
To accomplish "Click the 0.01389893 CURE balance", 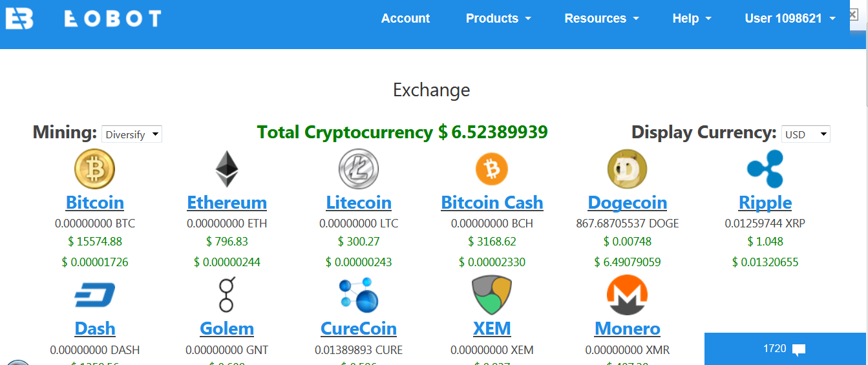I will (x=359, y=350).
